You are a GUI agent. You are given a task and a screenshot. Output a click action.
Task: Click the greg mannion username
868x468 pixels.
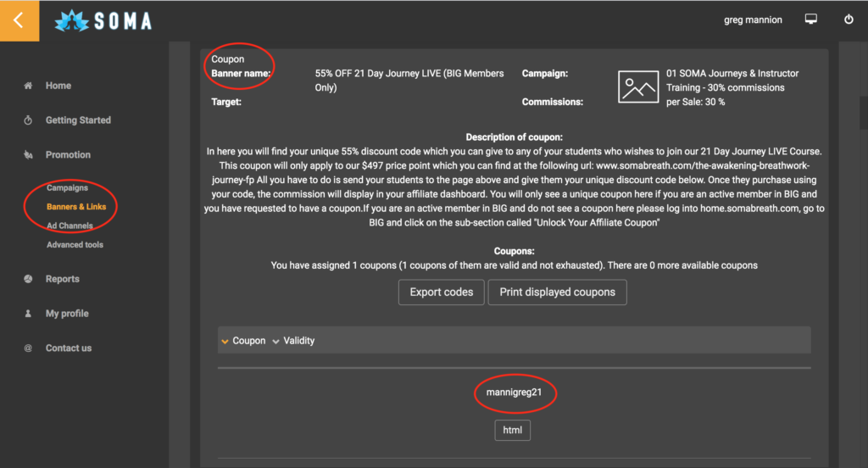tap(753, 20)
